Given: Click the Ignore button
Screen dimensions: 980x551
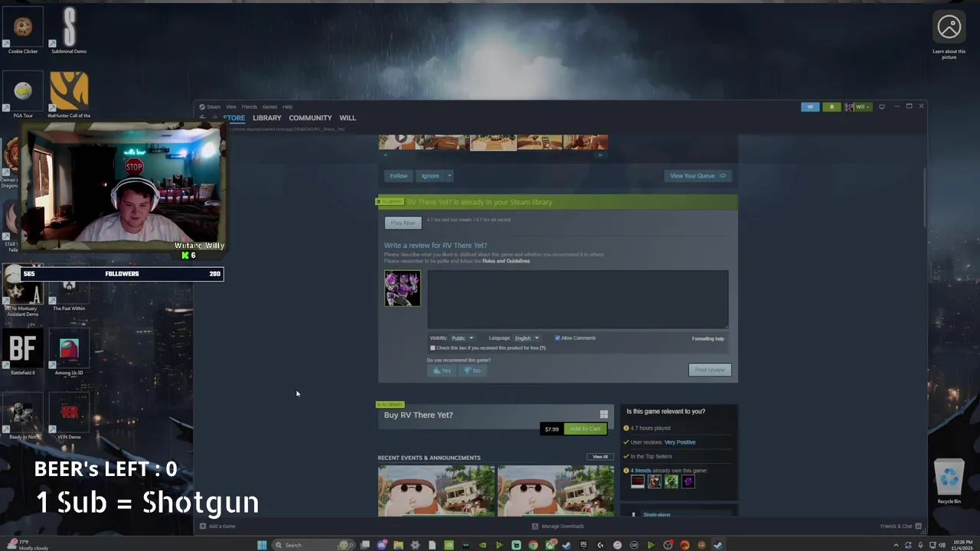Looking at the screenshot, I should point(430,176).
